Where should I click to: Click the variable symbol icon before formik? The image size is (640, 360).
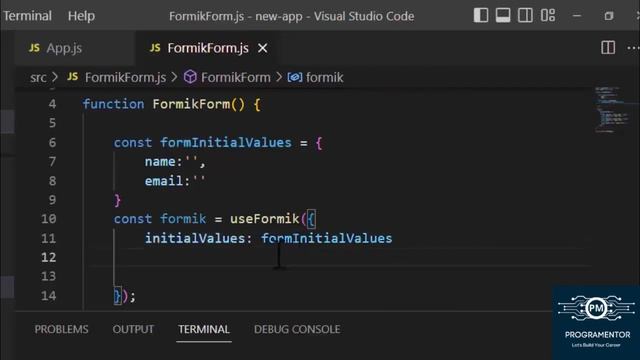coord(295,77)
